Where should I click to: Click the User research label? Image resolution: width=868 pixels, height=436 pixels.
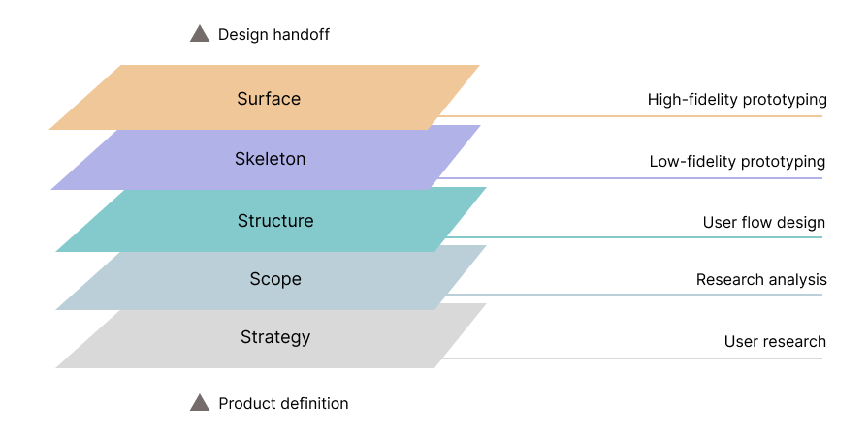(775, 342)
